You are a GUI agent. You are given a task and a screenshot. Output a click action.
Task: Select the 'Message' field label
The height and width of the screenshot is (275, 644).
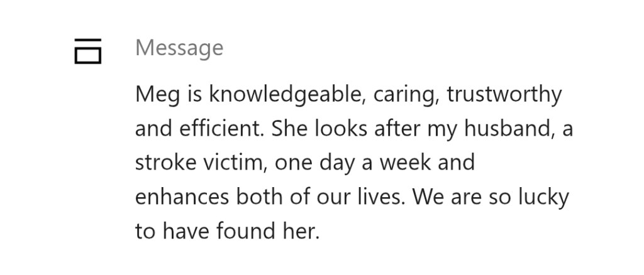click(179, 48)
